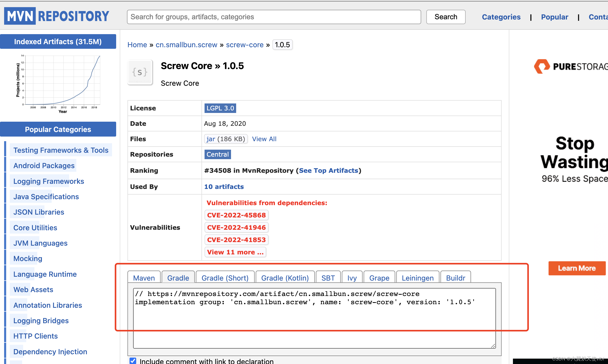Switch to the Maven tab
Viewport: 608px width, 364px height.
tap(144, 277)
